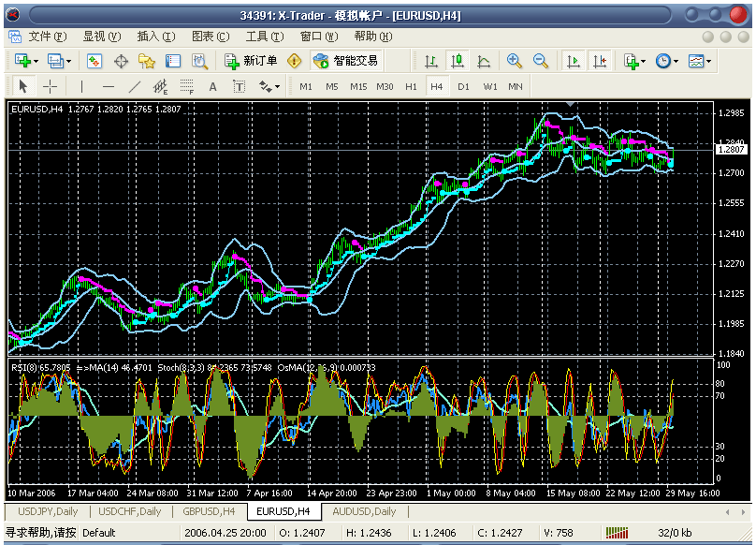The width and height of the screenshot is (756, 545).
Task: Click the Zoom In magnifier icon
Action: pos(514,61)
